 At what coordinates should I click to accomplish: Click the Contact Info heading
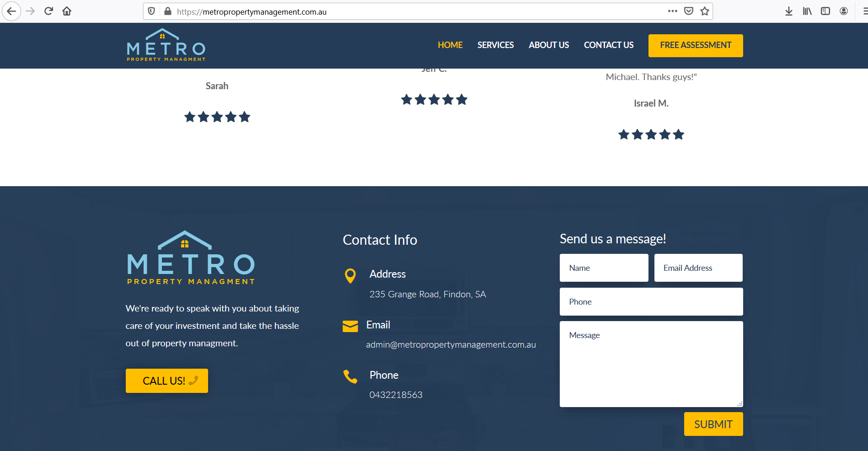pos(380,240)
